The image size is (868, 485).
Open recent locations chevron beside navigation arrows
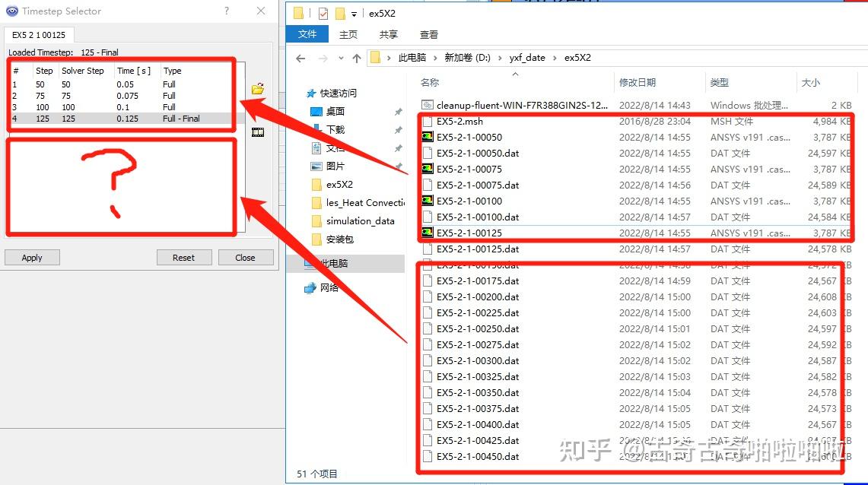(341, 57)
